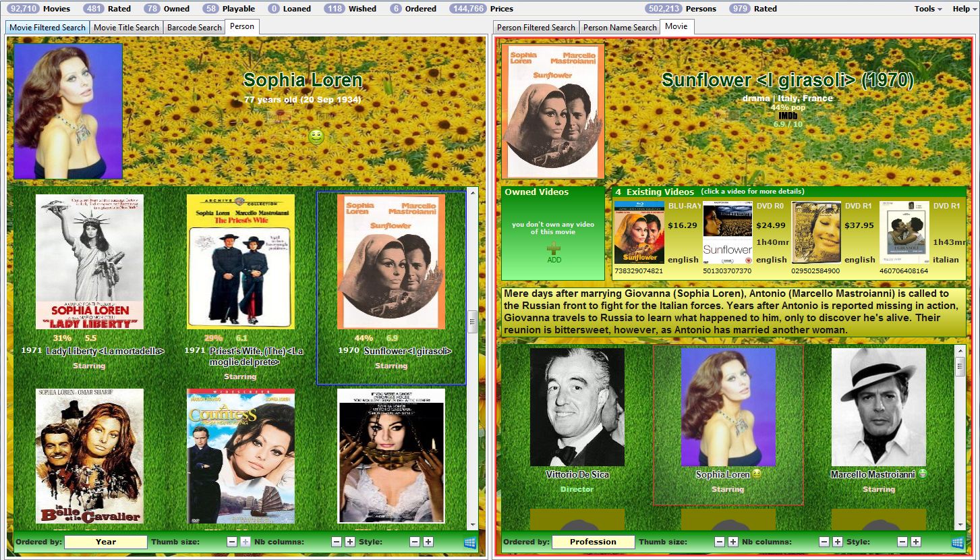This screenshot has height=560, width=980.
Task: Click the movie title 'Sunflower <I girasoli> (1970)'
Action: click(788, 80)
